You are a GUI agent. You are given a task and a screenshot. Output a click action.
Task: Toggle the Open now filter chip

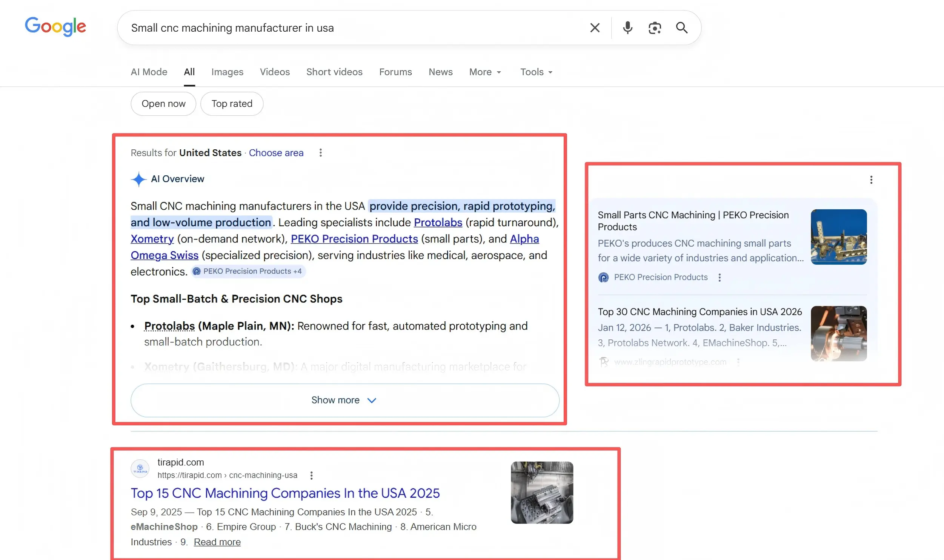pos(163,104)
